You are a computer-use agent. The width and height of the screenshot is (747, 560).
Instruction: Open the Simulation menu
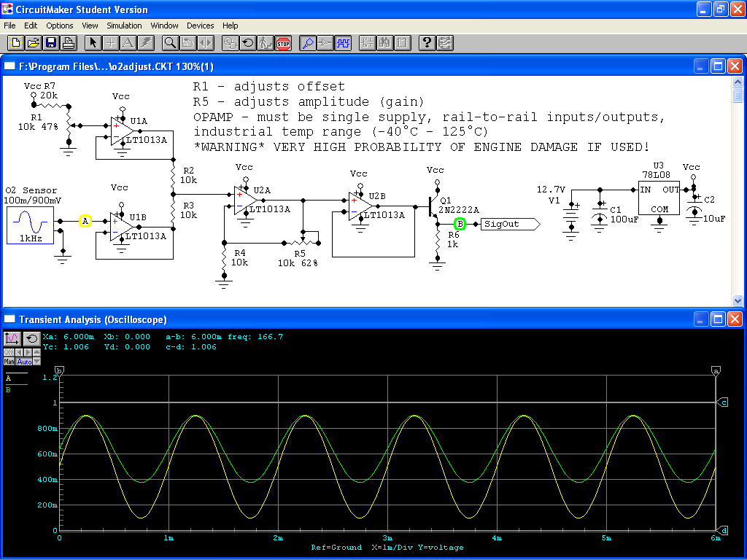pyautogui.click(x=124, y=26)
